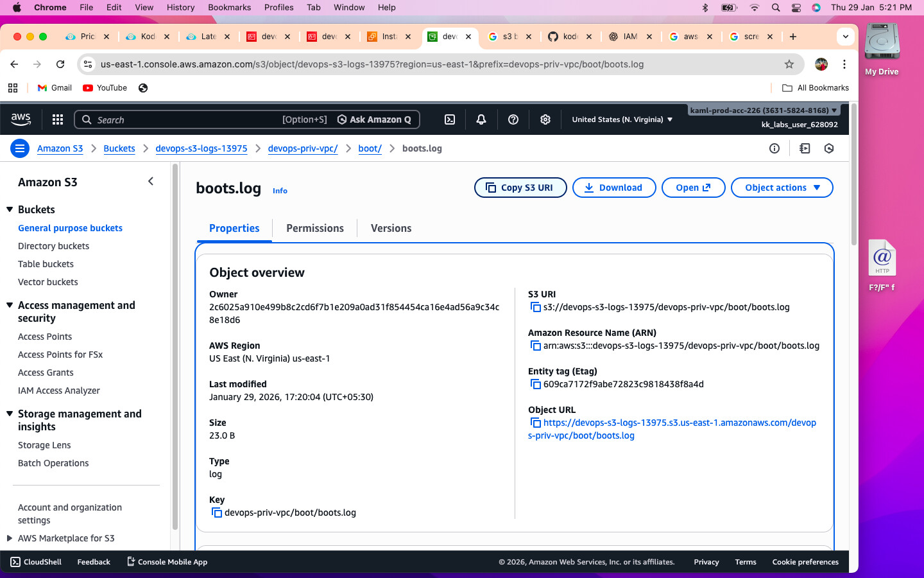Open the kaml-prod-acc-226 account menu
The image size is (924, 578).
(x=764, y=110)
